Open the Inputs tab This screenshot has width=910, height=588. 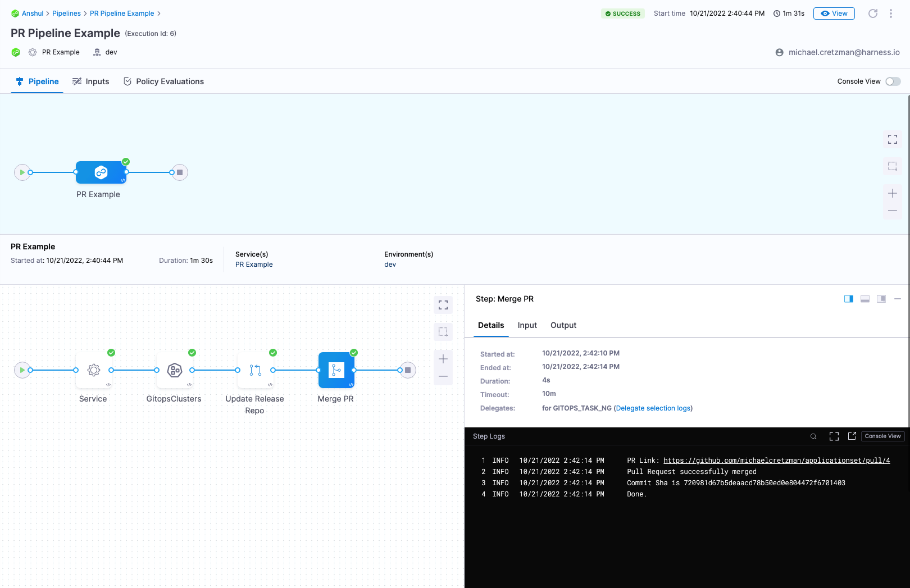tap(91, 81)
